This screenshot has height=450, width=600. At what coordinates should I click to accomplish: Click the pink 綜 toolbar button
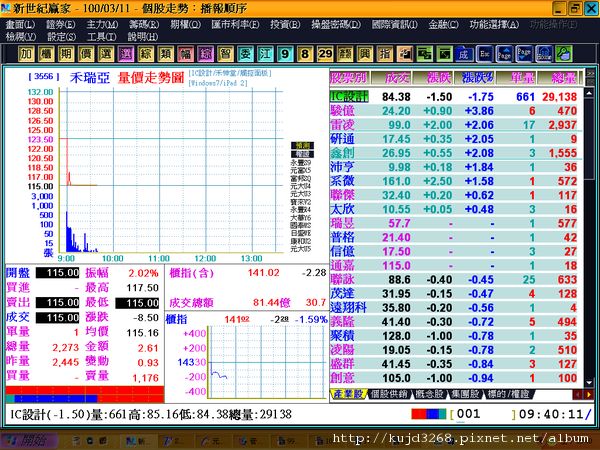205,54
